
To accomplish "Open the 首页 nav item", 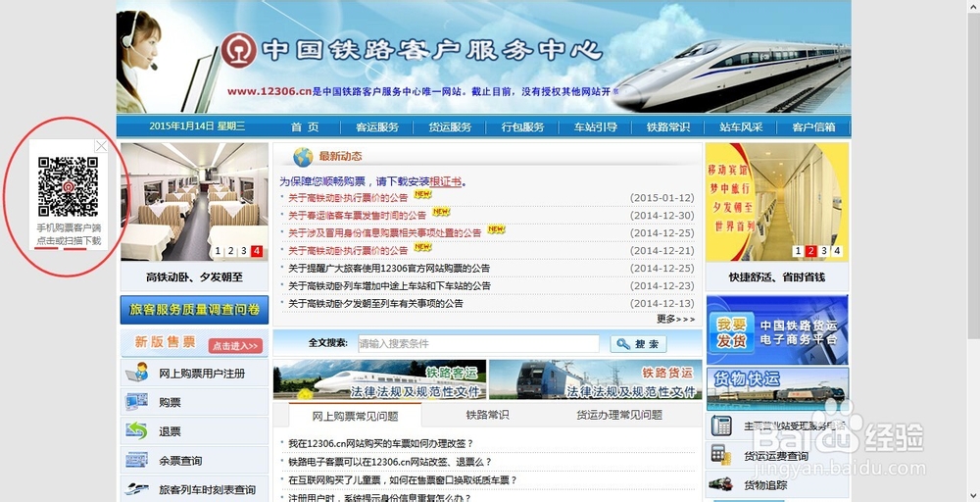I will [305, 126].
